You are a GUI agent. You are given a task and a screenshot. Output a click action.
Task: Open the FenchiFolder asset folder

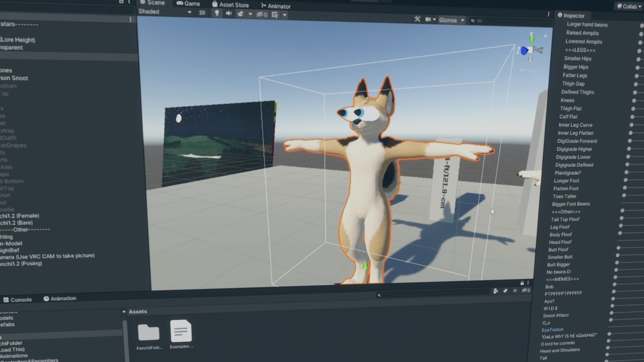(149, 333)
